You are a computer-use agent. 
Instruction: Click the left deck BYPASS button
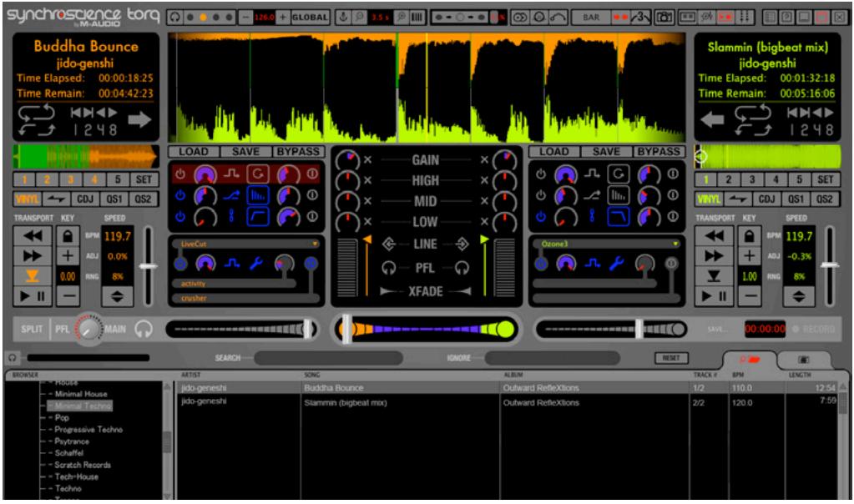tap(298, 151)
